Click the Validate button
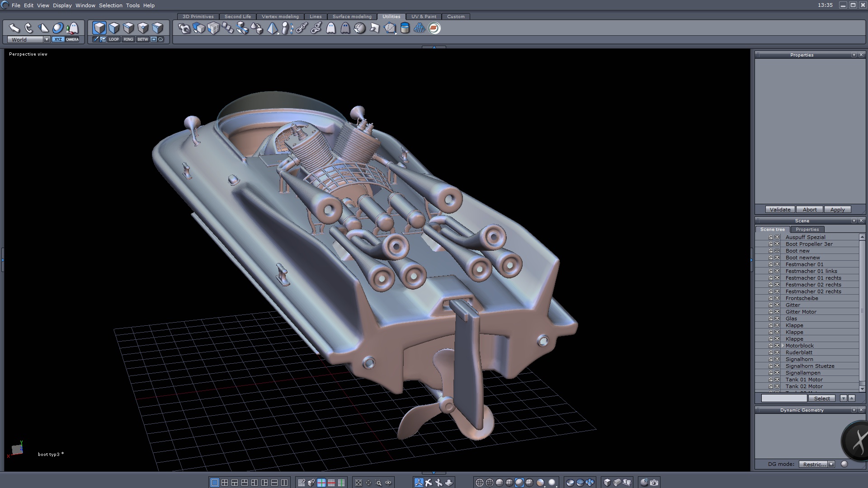Image resolution: width=868 pixels, height=488 pixels. pos(780,210)
